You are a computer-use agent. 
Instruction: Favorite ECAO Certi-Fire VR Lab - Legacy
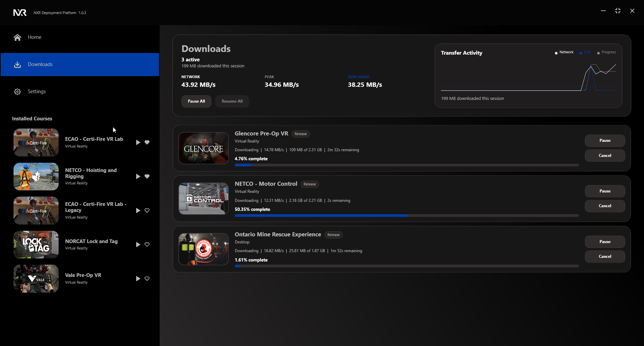pos(147,211)
